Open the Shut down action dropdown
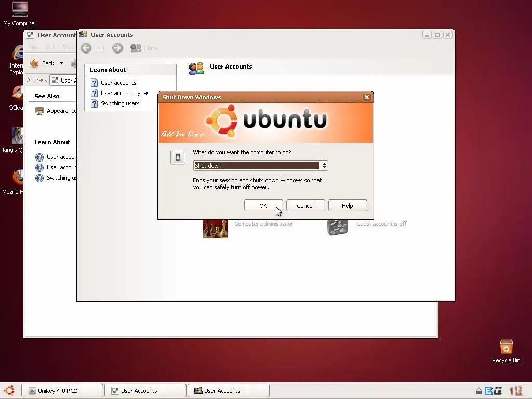Viewport: 532px width, 399px height. tap(324, 166)
